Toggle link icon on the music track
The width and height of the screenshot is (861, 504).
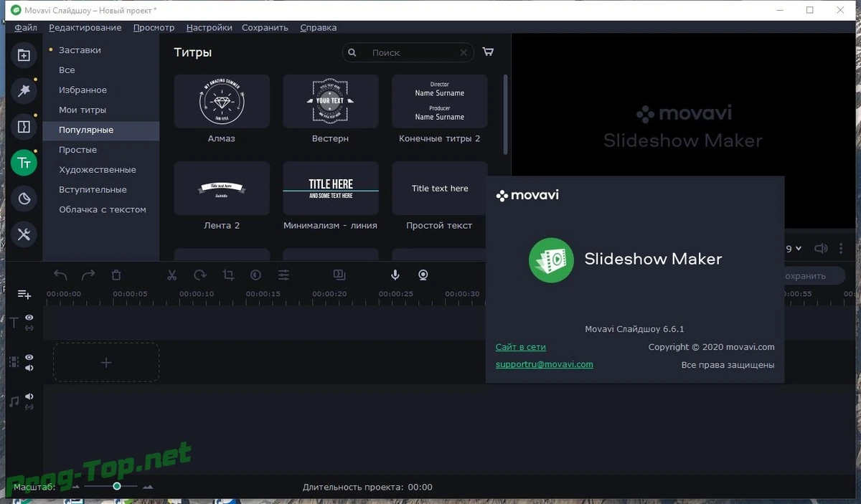[x=29, y=407]
